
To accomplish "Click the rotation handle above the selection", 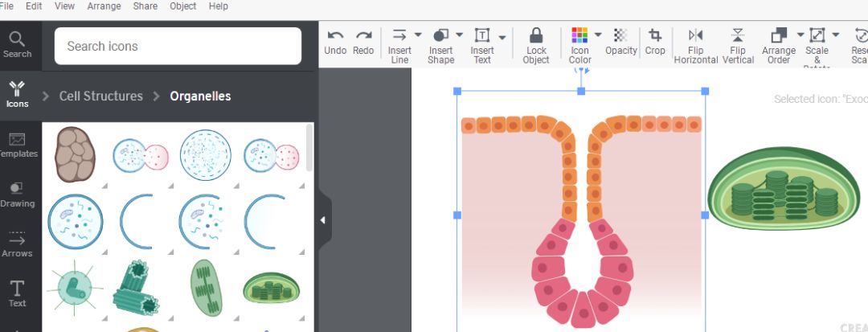I will 581,70.
